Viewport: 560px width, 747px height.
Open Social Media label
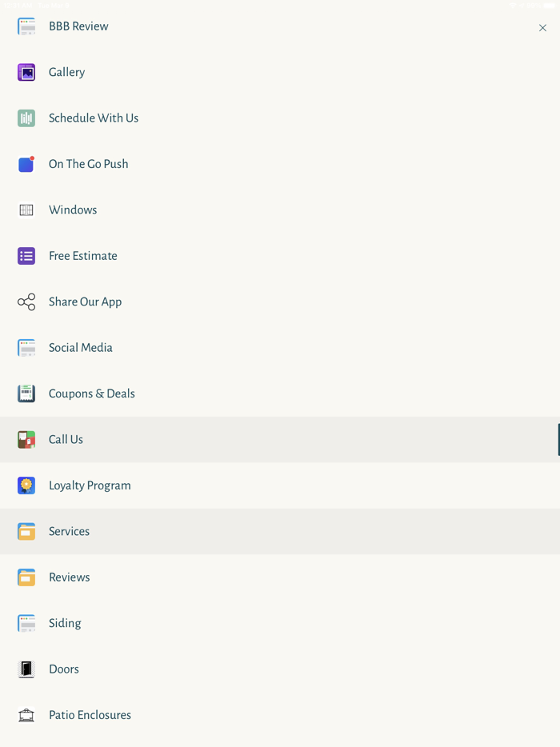(x=81, y=348)
